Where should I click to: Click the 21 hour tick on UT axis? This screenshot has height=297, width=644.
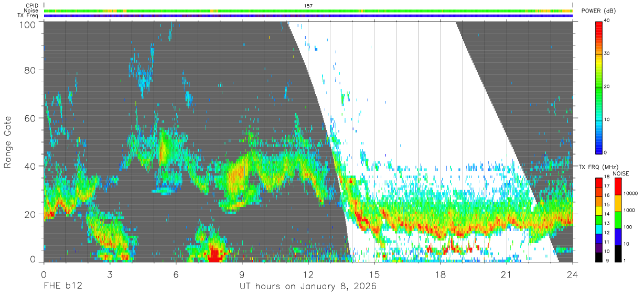coord(507,274)
